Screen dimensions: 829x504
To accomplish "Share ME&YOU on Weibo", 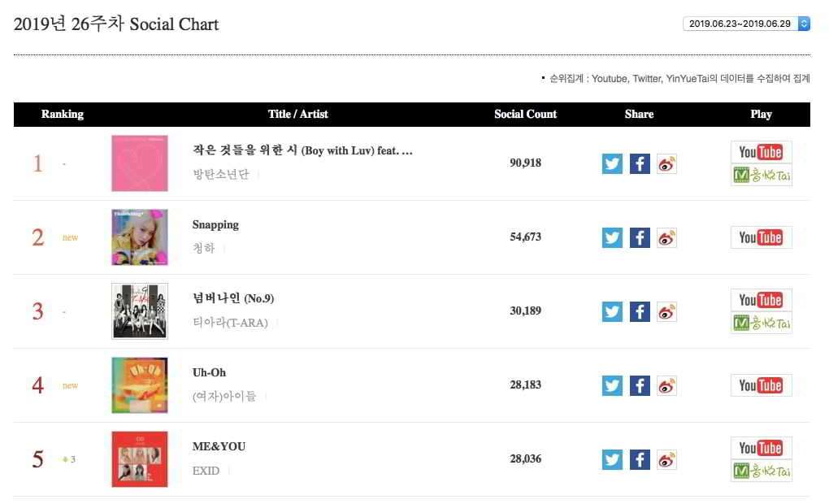I will pyautogui.click(x=666, y=459).
